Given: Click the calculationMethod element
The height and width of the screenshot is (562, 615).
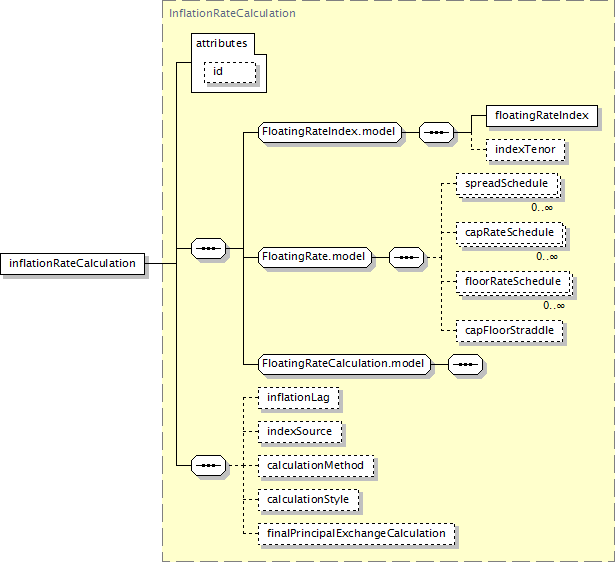Looking at the screenshot, I should pos(316,466).
